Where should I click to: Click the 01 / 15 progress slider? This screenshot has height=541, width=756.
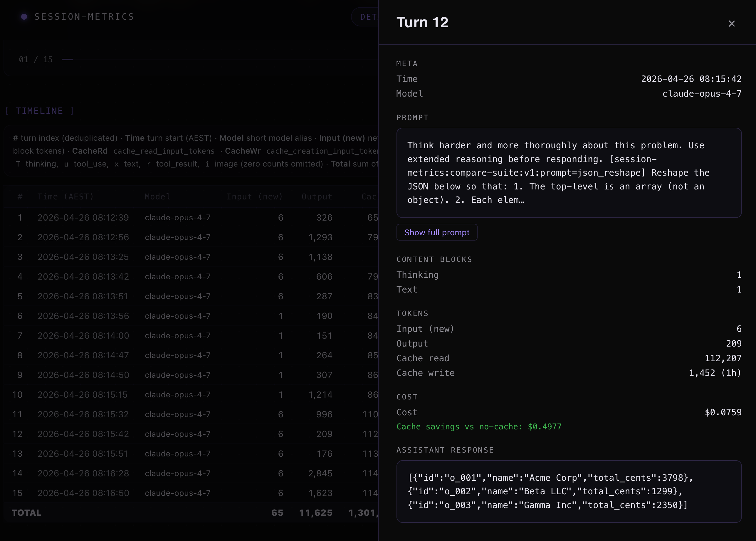(67, 60)
